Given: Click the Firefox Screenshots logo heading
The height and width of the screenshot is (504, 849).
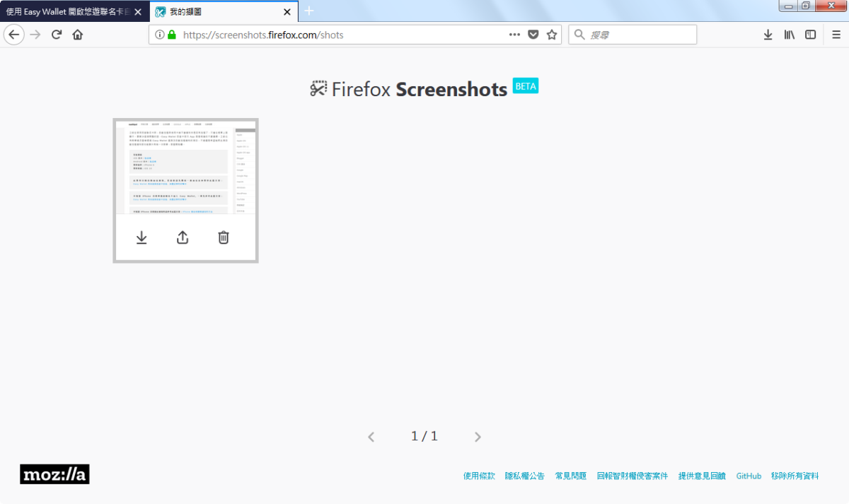Looking at the screenshot, I should [408, 89].
